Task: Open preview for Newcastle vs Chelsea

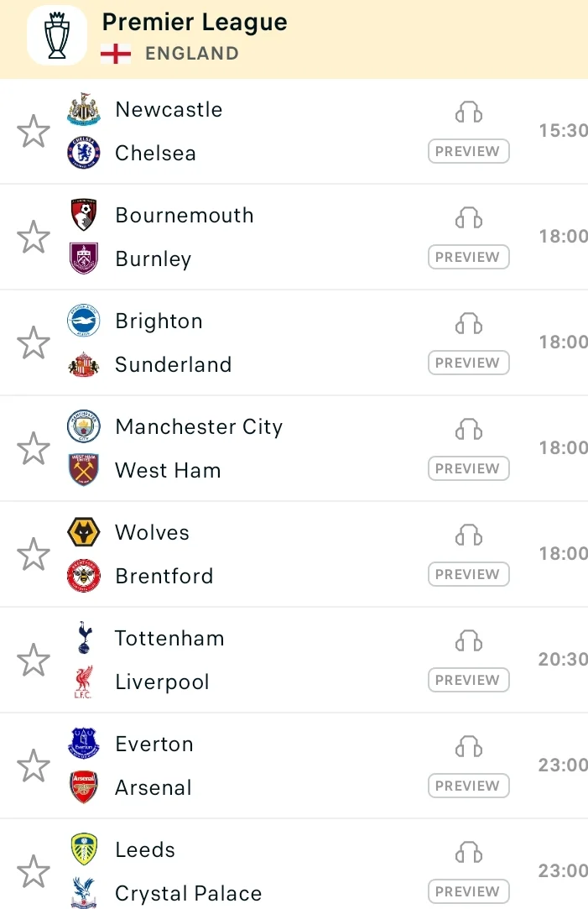Action: pyautogui.click(x=469, y=152)
